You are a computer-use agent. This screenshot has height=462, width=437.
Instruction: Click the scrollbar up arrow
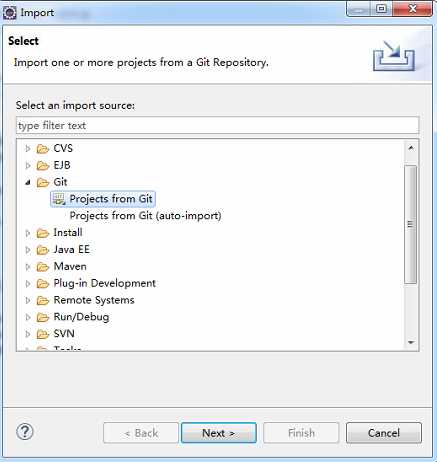pyautogui.click(x=411, y=148)
